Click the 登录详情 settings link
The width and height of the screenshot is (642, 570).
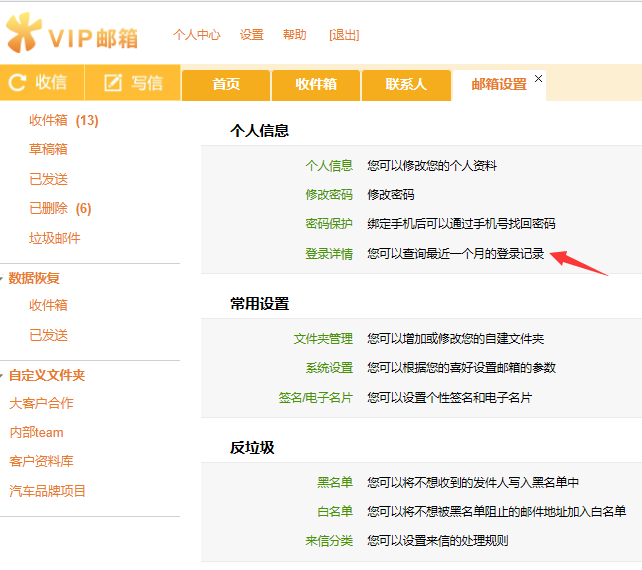coord(329,254)
